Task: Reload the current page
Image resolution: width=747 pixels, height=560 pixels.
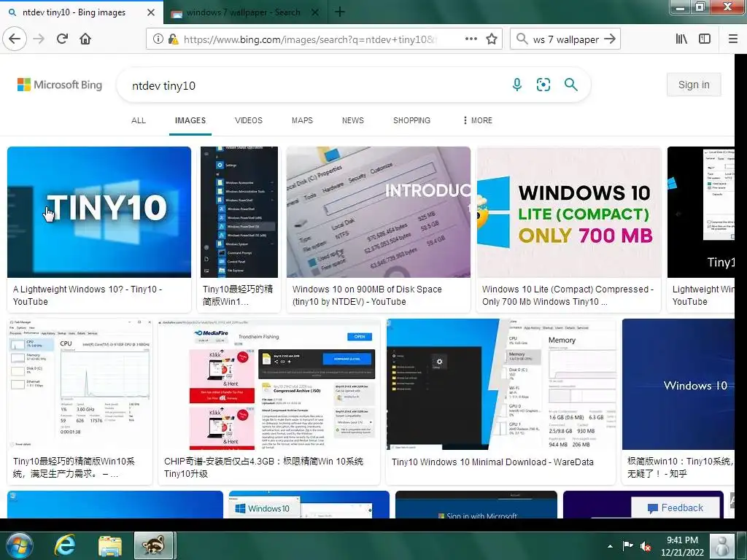Action: coord(62,39)
